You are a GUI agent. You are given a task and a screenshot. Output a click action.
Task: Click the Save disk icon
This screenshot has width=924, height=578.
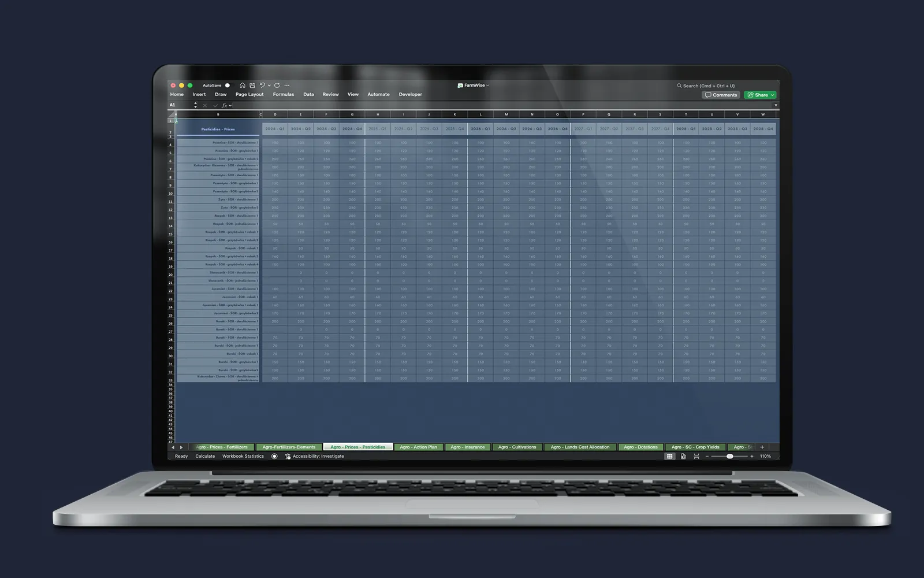[x=252, y=86]
